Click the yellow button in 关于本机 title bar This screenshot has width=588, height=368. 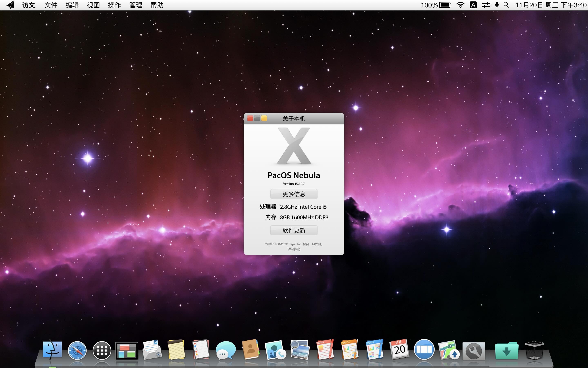pos(264,118)
